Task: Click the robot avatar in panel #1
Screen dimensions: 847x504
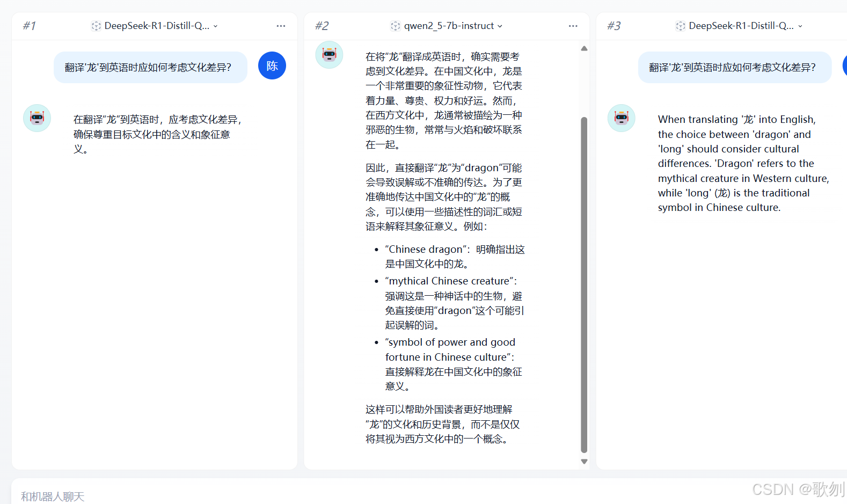Action: [37, 118]
